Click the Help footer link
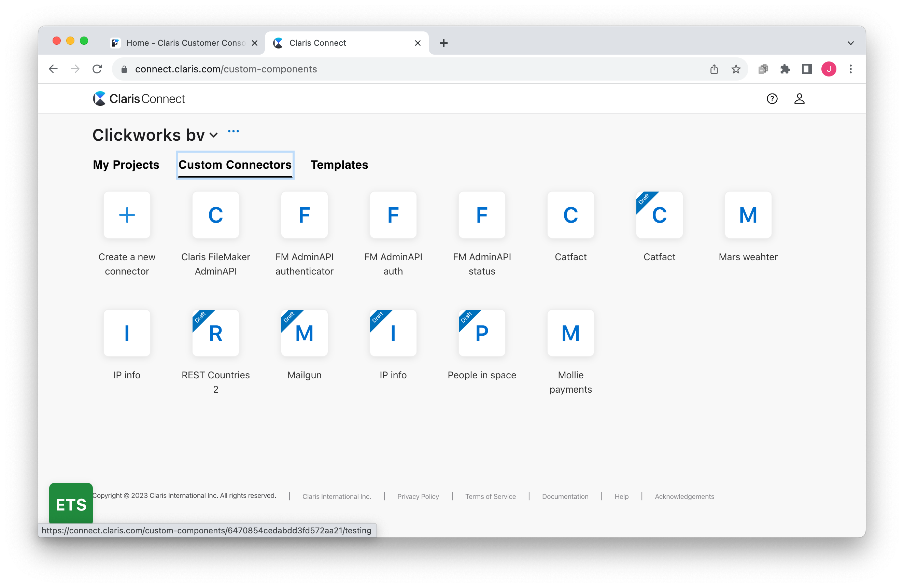Screen dimensions: 904x588 621,496
